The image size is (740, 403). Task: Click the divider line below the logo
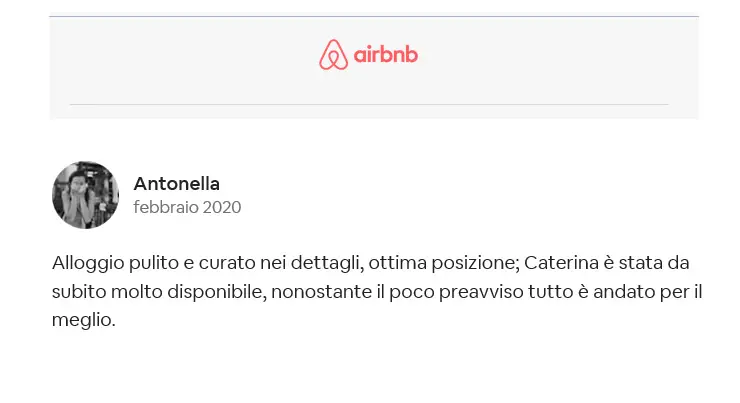click(369, 104)
